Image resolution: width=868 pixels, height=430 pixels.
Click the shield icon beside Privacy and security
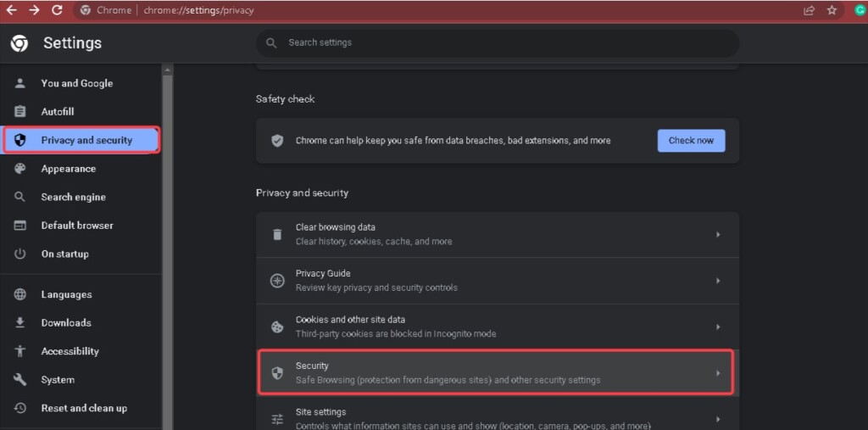click(20, 140)
